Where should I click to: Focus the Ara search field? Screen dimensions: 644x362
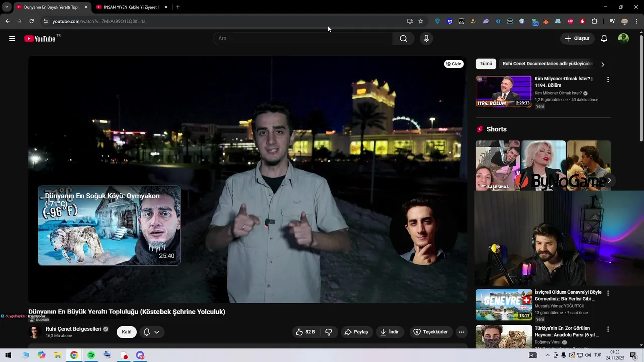pos(303,39)
